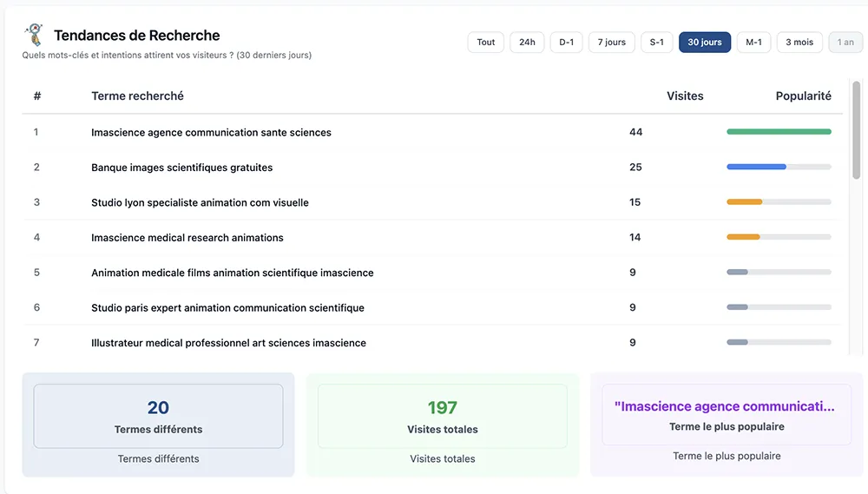Click row 'Studio lyon specialiste animation com visuelle'
This screenshot has height=494, width=868.
[x=431, y=202]
